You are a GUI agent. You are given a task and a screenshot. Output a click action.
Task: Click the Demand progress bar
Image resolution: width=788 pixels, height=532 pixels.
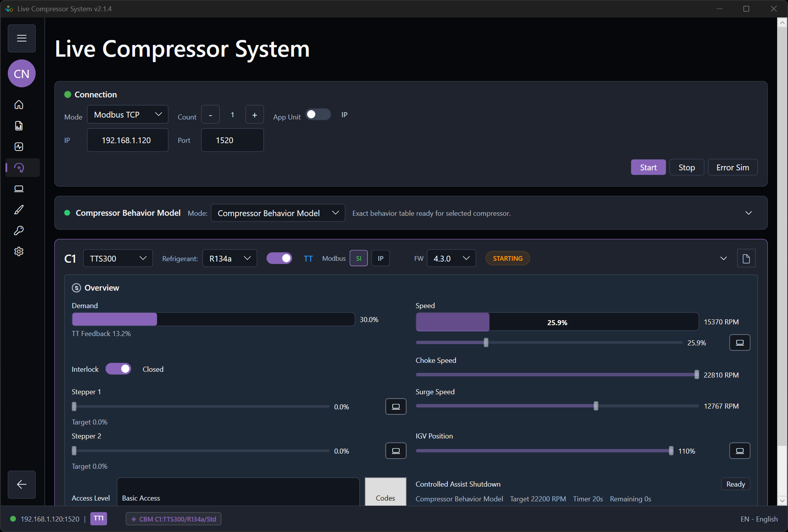click(213, 319)
